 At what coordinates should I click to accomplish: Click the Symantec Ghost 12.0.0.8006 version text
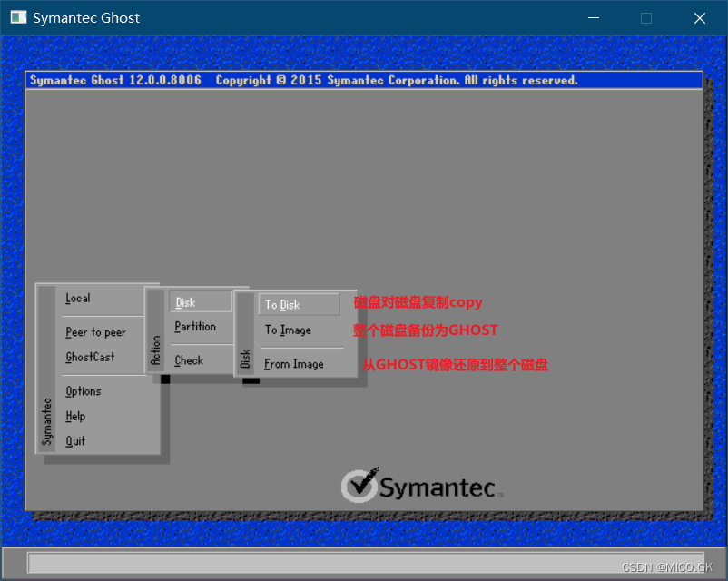click(x=115, y=81)
